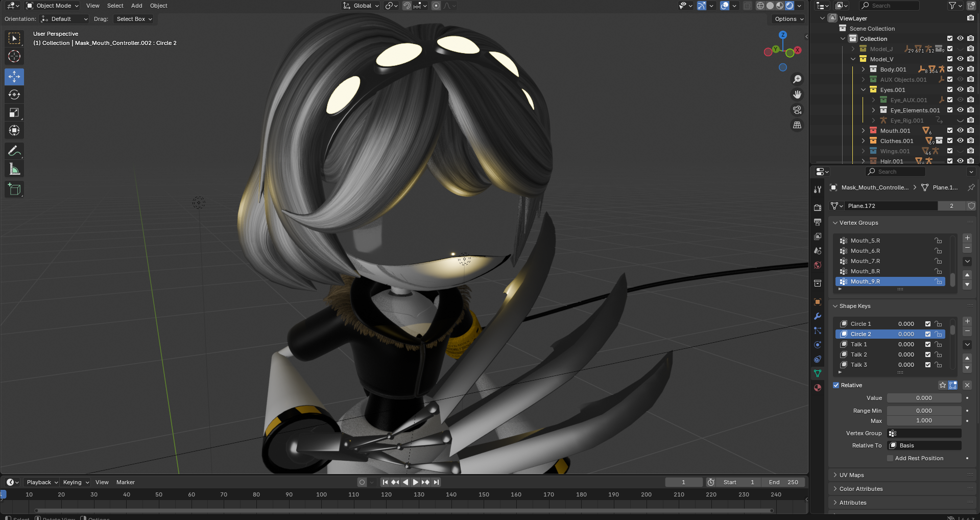The height and width of the screenshot is (520, 980).
Task: Collapse the Eyes.001 collection
Action: [x=863, y=89]
